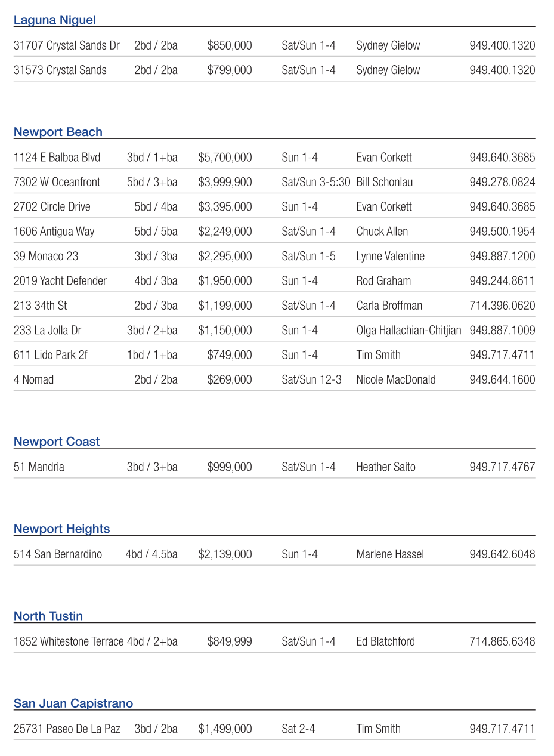Select the 2019 Yacht Defender listing

pos(60,281)
